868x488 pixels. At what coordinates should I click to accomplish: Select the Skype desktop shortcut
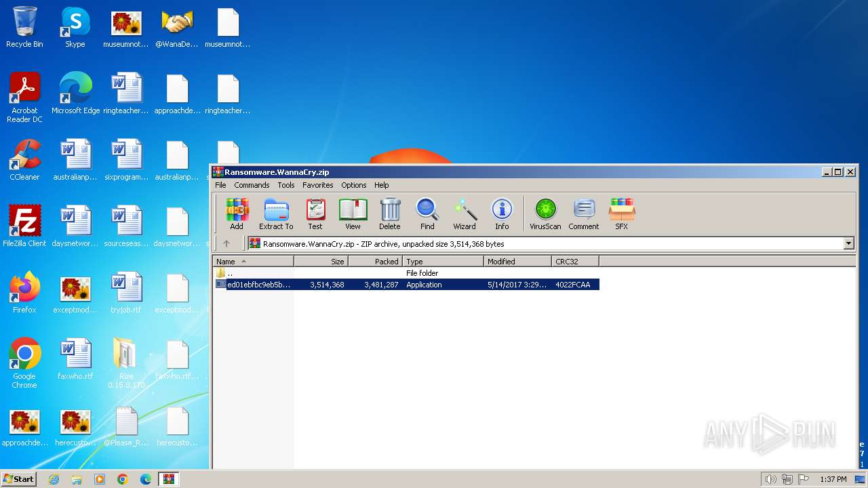[x=75, y=27]
